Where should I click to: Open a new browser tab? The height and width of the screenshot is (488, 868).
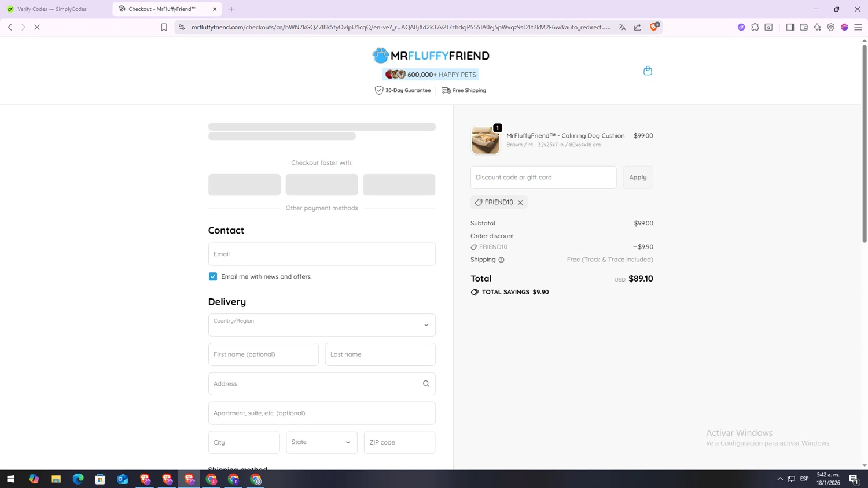coord(231,9)
